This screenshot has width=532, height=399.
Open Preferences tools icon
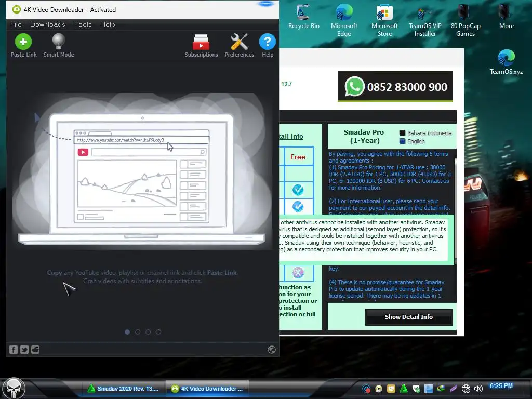[x=239, y=46]
